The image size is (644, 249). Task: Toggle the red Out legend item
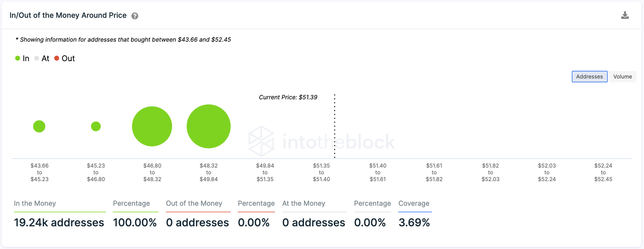click(x=65, y=59)
